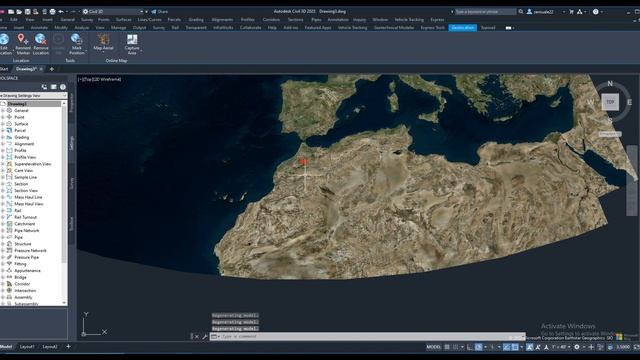
Task: Click the Plot printer icon
Action: (x=52, y=11)
